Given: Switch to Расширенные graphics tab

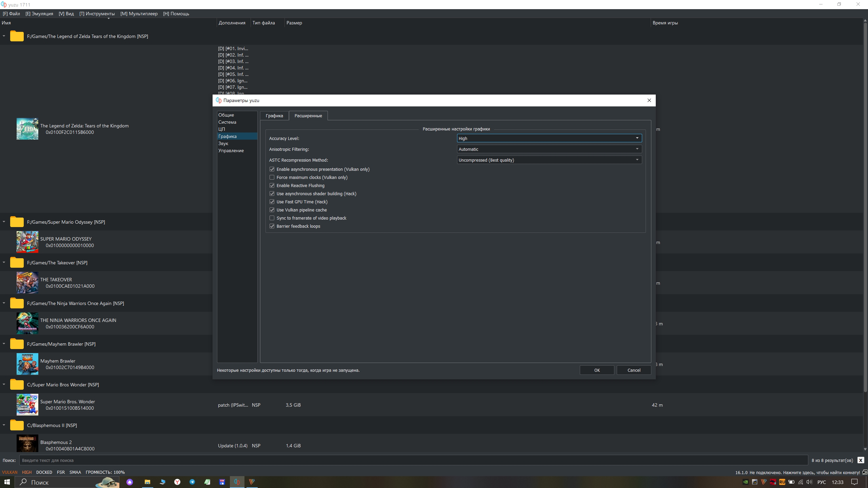Looking at the screenshot, I should pos(308,116).
